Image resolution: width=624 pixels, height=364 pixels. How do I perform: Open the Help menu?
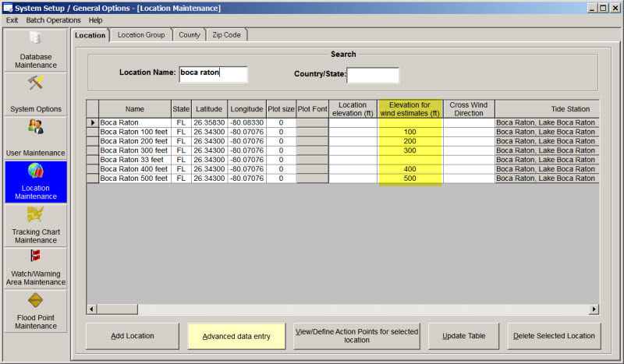click(95, 19)
